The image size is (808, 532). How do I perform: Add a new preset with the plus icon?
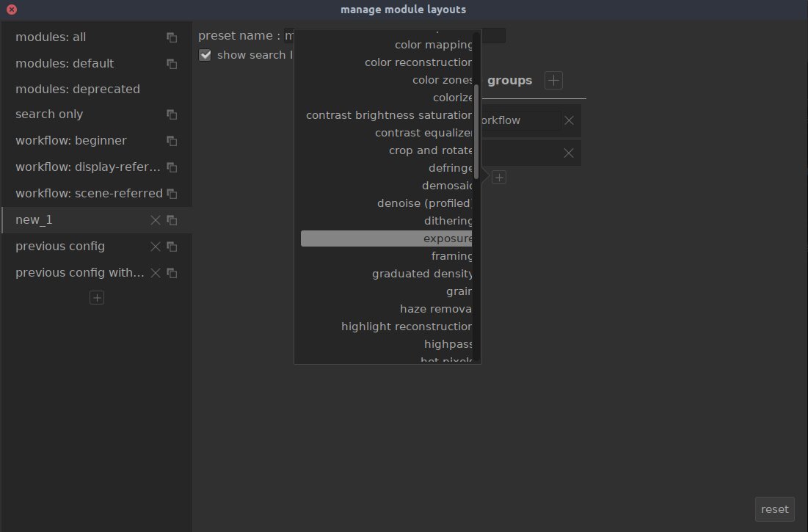click(96, 297)
